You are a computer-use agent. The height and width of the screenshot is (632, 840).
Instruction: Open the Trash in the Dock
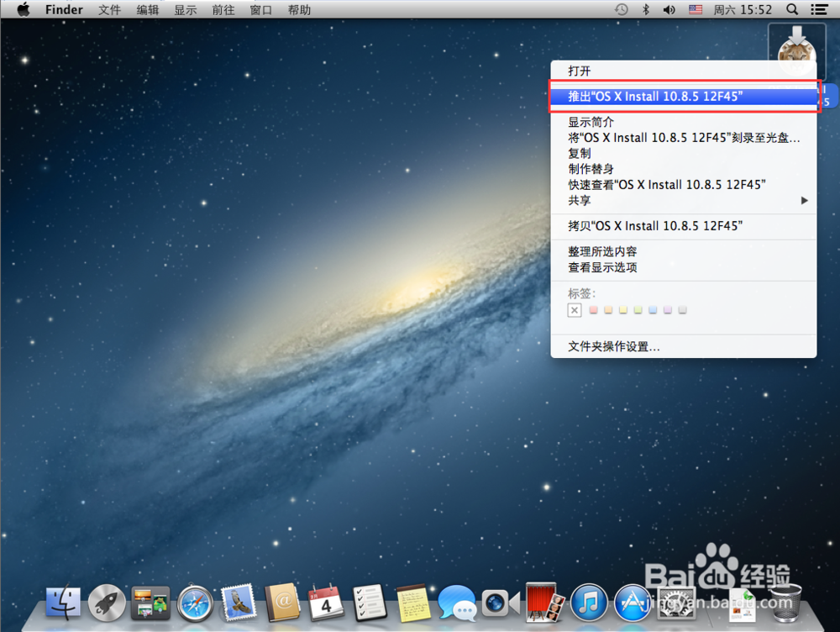click(786, 603)
